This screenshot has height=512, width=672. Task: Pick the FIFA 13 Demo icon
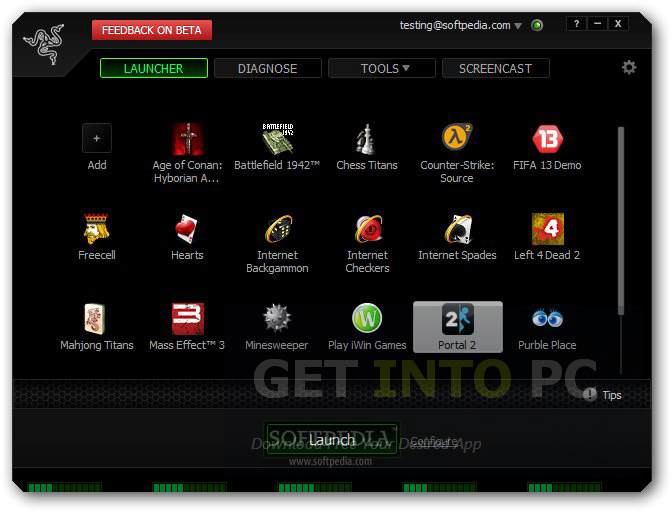tap(547, 139)
